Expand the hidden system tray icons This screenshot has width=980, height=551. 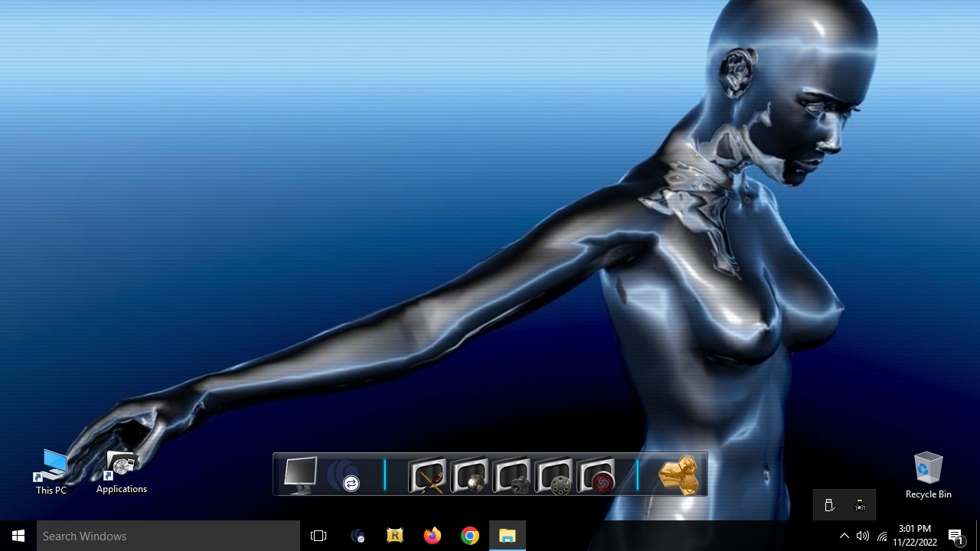(x=844, y=536)
